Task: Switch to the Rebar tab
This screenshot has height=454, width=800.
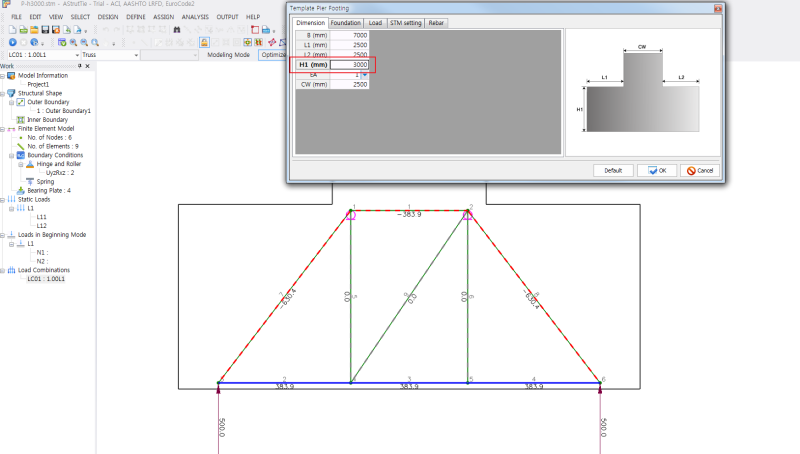Action: click(x=436, y=23)
